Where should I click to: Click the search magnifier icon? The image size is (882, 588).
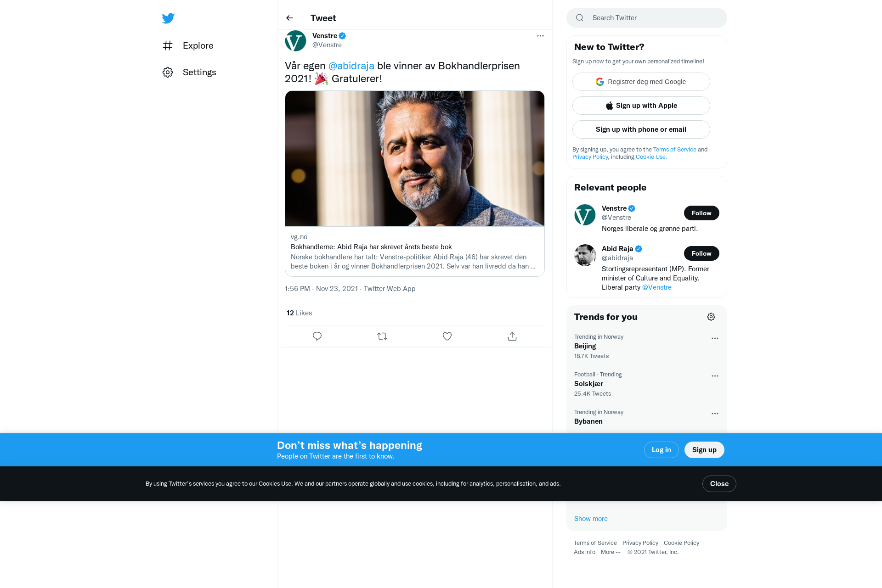click(x=580, y=18)
